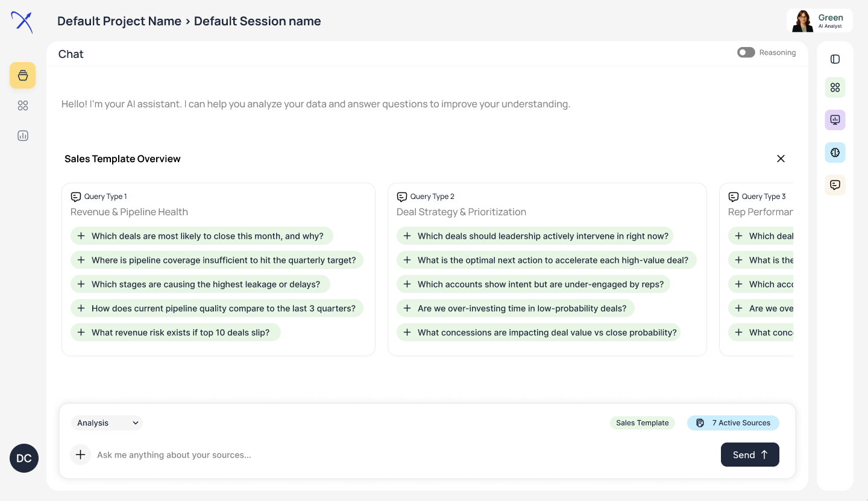Select 'Which accounts show intent but are under-engaged by reps?'
The width and height of the screenshot is (868, 501).
point(533,284)
